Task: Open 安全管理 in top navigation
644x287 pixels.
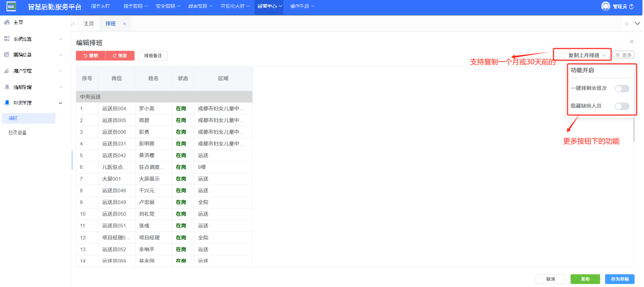Action: coord(168,6)
